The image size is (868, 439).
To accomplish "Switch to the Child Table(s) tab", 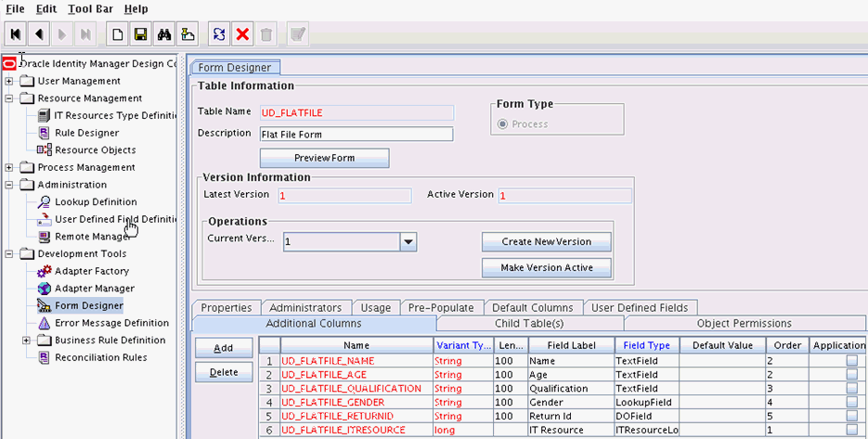I will click(529, 324).
